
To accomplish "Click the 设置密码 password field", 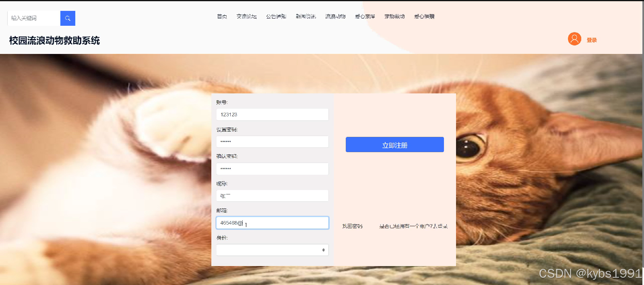I will [x=272, y=142].
